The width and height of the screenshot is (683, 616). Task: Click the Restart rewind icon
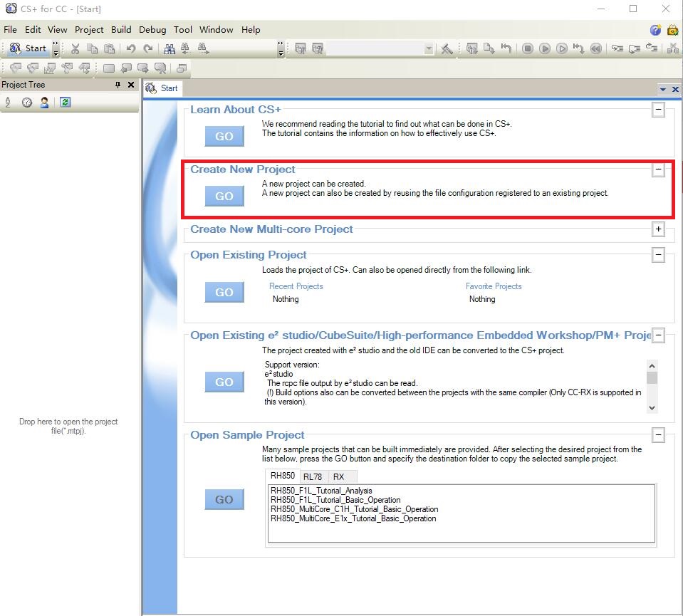596,48
